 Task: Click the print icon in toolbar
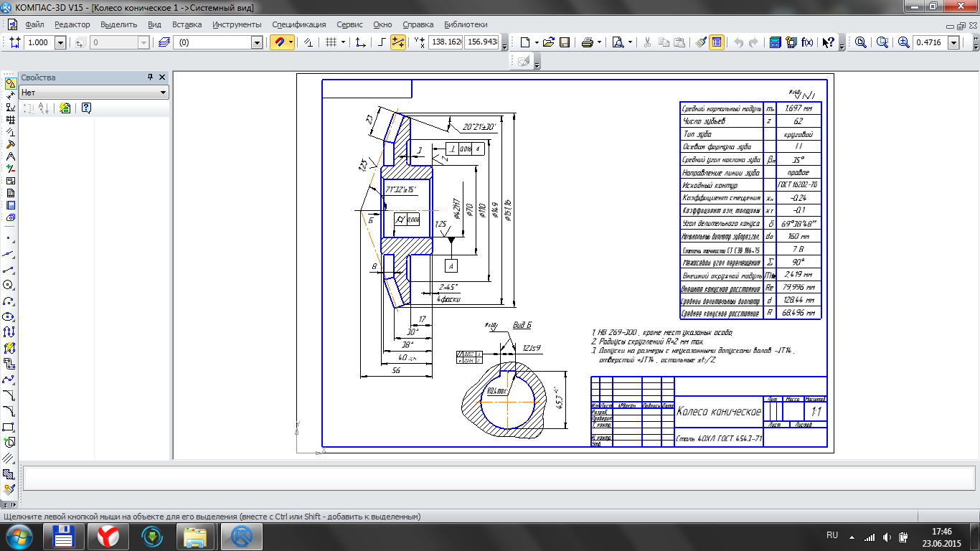click(587, 42)
